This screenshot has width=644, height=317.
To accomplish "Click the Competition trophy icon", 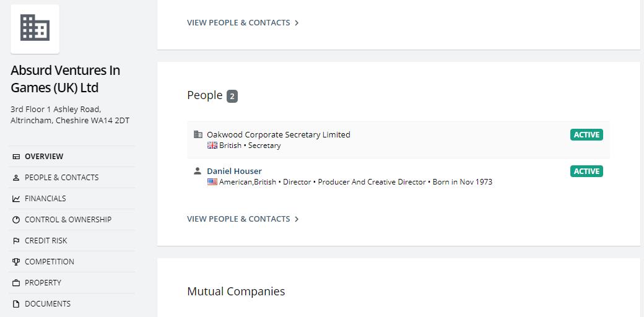I will coord(16,262).
